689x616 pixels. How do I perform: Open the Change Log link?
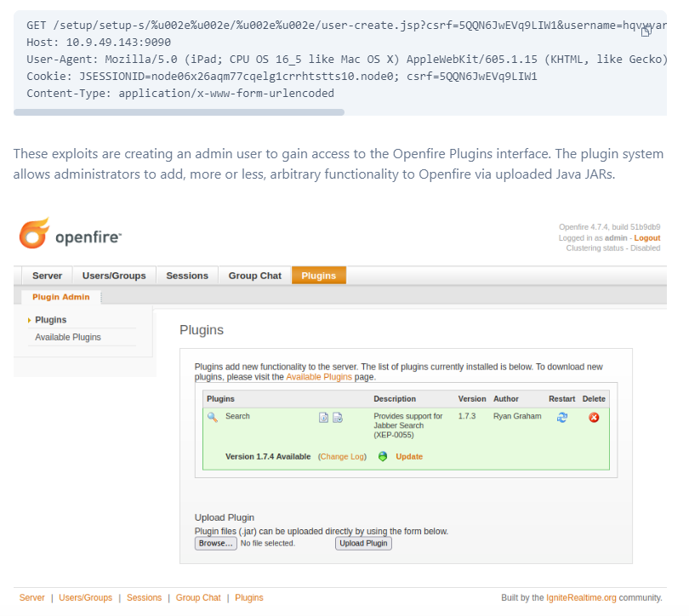342,457
